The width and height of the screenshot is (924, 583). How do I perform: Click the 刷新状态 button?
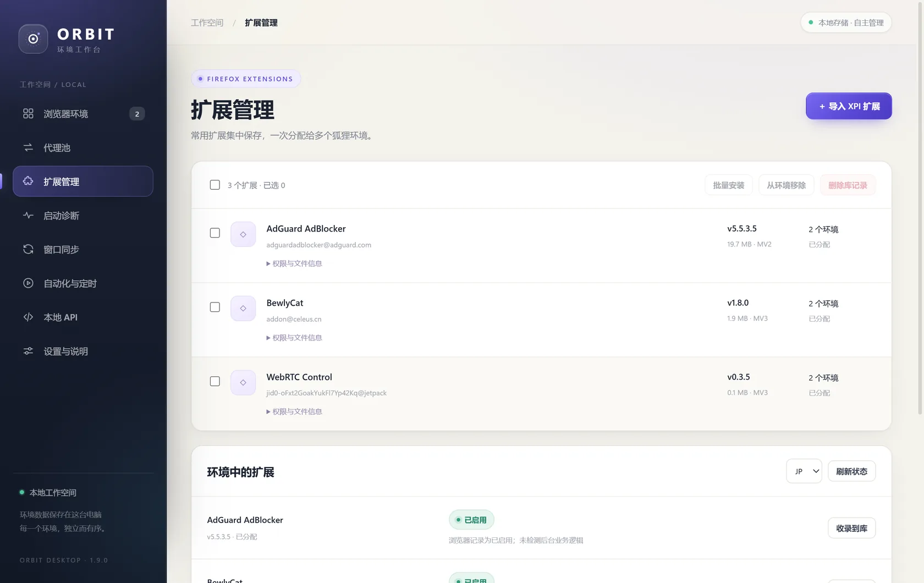(x=851, y=471)
